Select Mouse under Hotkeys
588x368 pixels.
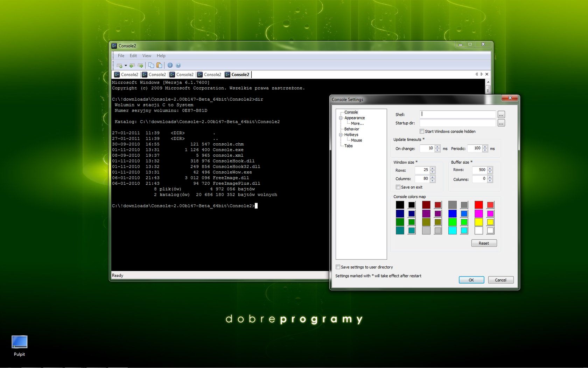(357, 140)
